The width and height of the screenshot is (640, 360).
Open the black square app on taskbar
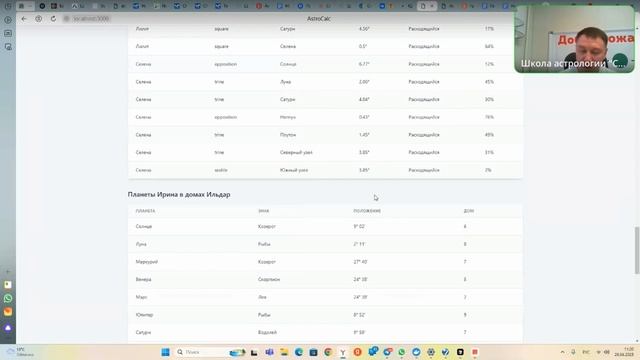click(x=460, y=352)
